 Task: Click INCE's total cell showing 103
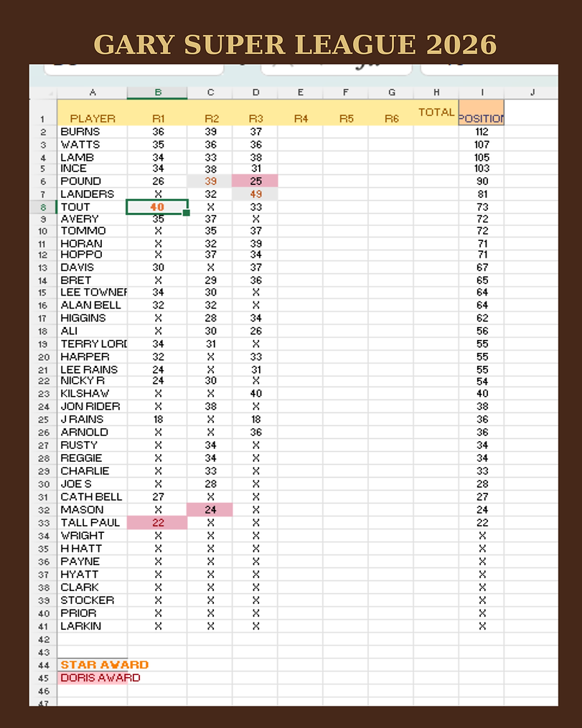click(482, 169)
